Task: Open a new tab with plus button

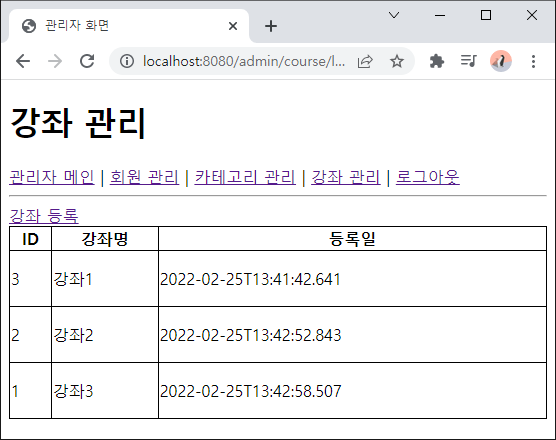Action: point(271,26)
